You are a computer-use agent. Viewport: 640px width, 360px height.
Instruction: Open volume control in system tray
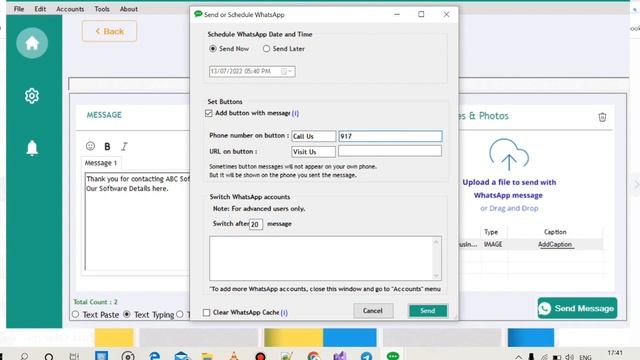tap(569, 357)
